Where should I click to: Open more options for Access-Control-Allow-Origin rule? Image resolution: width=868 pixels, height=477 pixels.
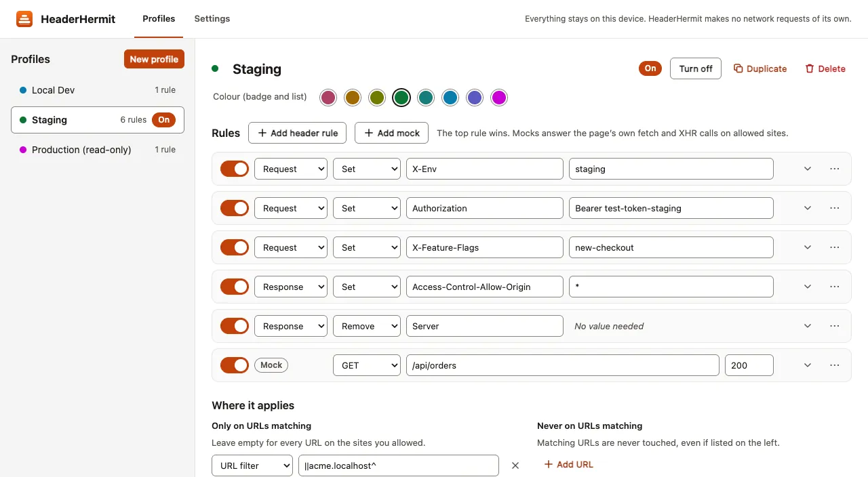coord(834,287)
